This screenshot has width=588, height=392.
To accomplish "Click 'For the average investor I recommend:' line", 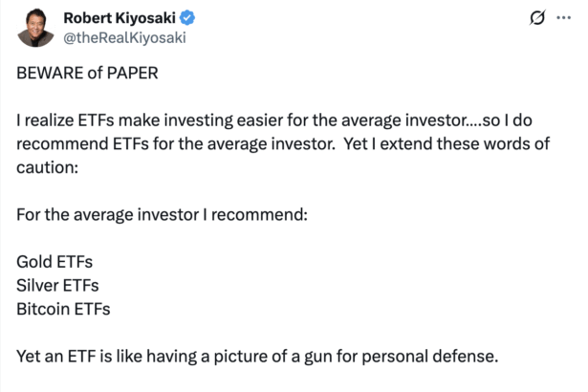I will point(162,214).
